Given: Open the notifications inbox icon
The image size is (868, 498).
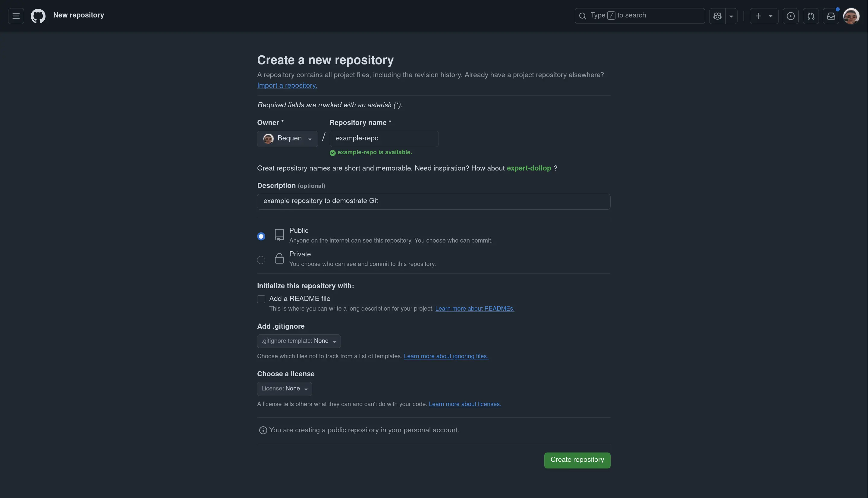Looking at the screenshot, I should tap(831, 16).
